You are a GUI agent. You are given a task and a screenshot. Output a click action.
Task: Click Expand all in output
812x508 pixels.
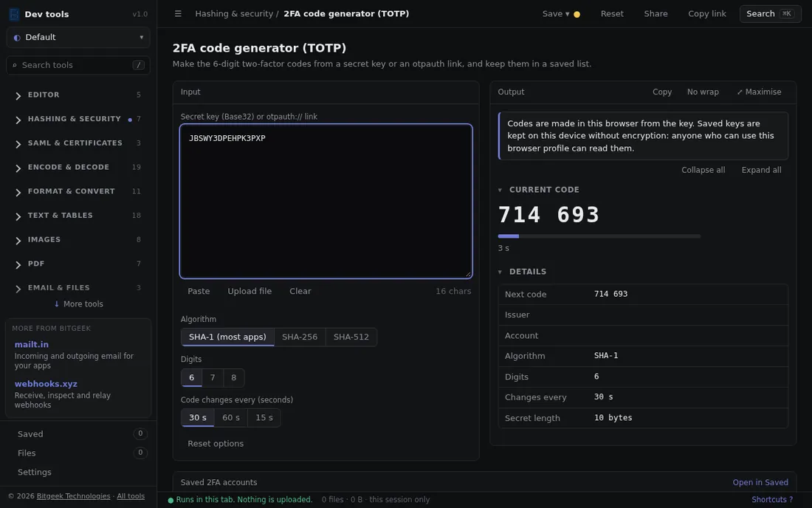[x=761, y=170]
